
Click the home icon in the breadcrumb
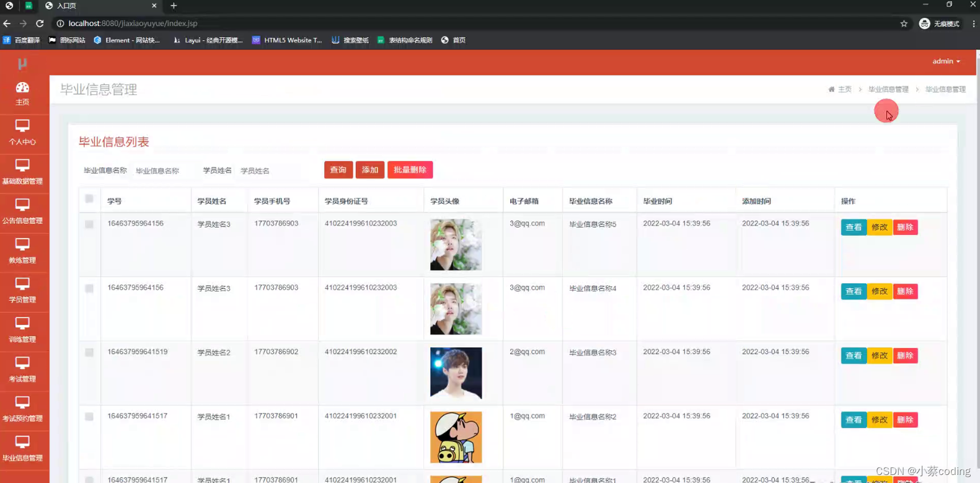tap(831, 89)
